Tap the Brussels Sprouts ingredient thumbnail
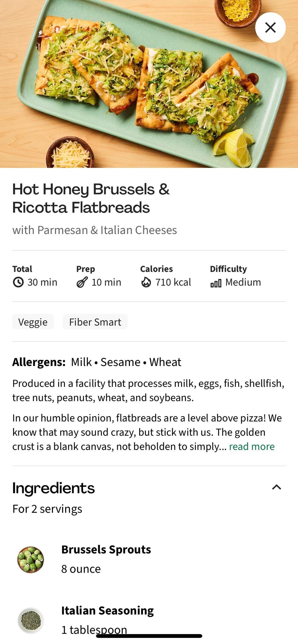298x644 pixels. click(31, 559)
